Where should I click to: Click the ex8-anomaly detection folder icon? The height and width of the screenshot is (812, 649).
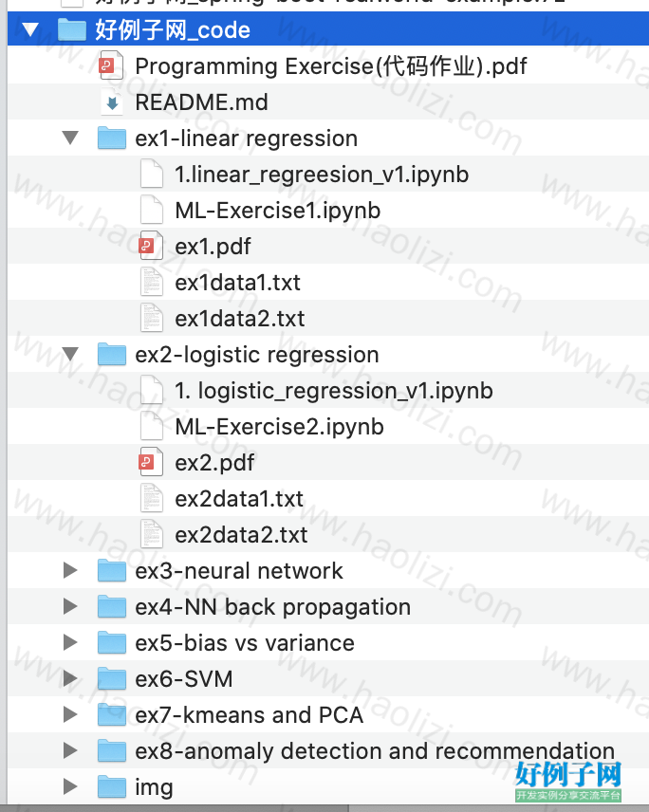(112, 751)
